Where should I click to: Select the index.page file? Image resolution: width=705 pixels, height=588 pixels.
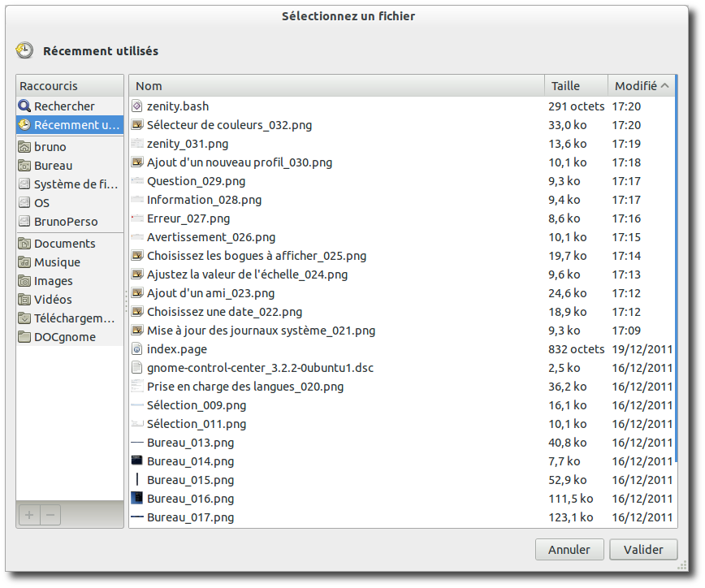point(177,349)
